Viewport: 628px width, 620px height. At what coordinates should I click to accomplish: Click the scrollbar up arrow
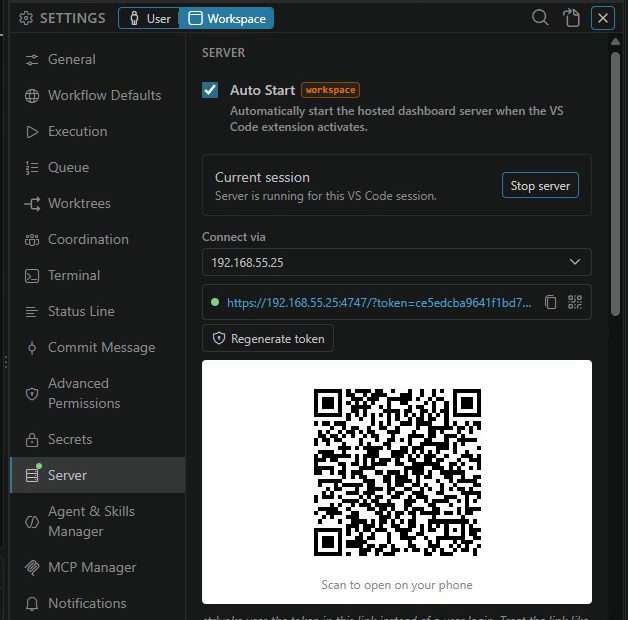tap(615, 42)
